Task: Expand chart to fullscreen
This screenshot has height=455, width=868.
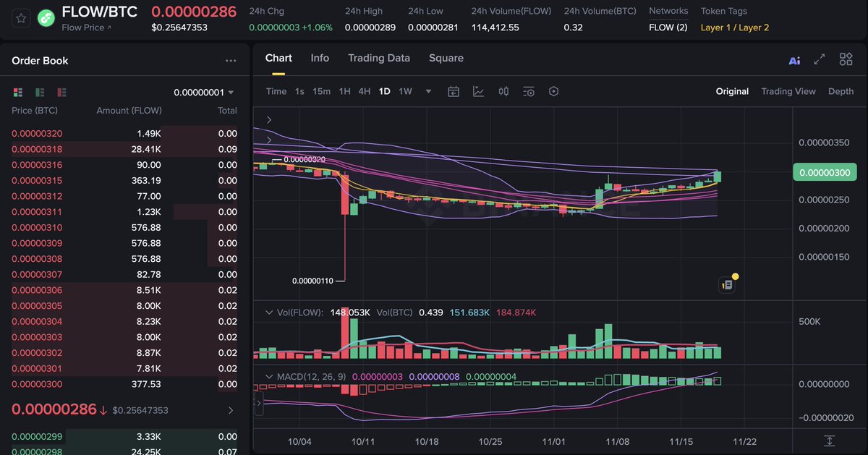Action: point(820,59)
